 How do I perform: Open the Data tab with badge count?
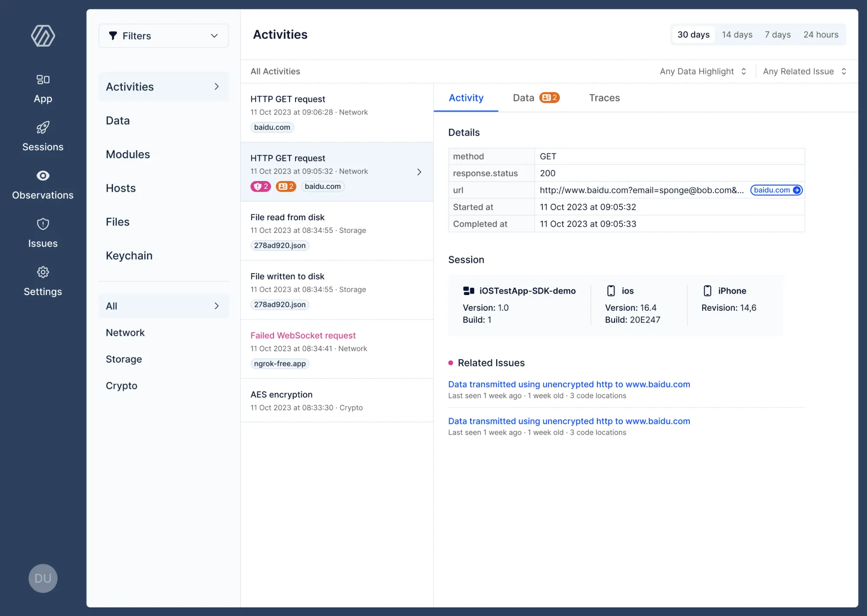[535, 98]
